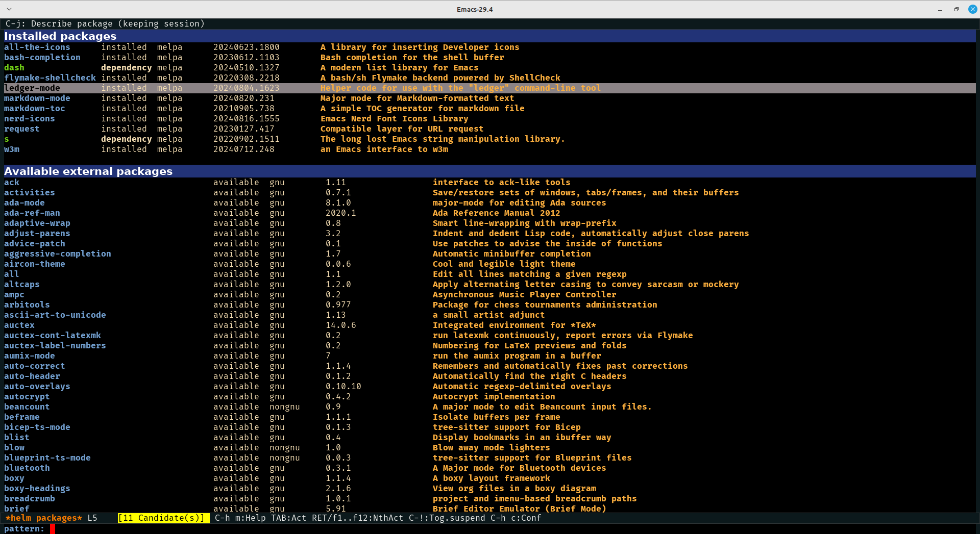Screen dimensions: 980x534
Task: Click the 11 Candidate(s) indicator
Action: (163, 518)
